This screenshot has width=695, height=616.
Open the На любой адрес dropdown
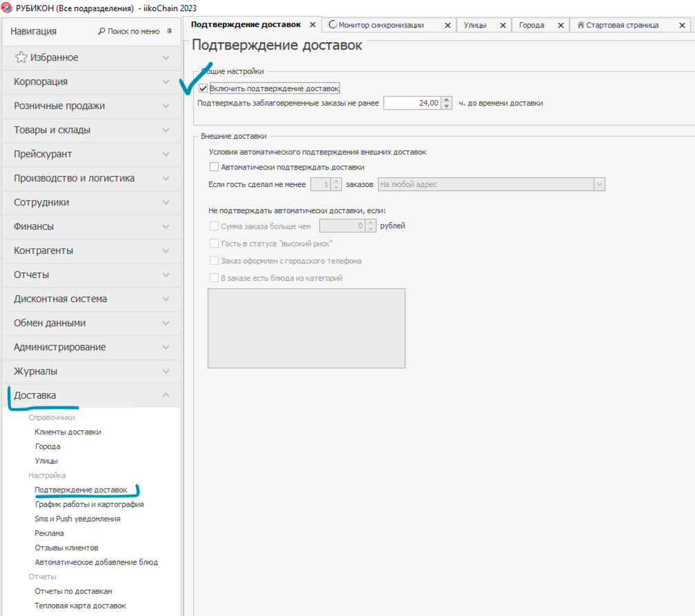[x=599, y=184]
